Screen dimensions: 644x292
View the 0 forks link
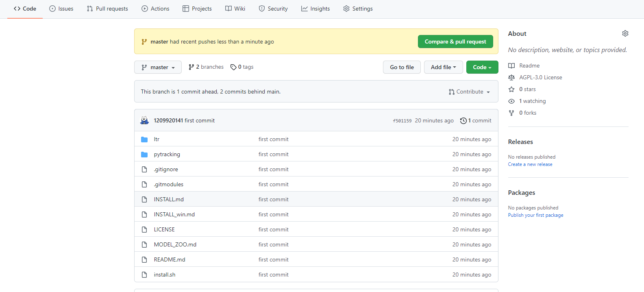[x=522, y=113]
